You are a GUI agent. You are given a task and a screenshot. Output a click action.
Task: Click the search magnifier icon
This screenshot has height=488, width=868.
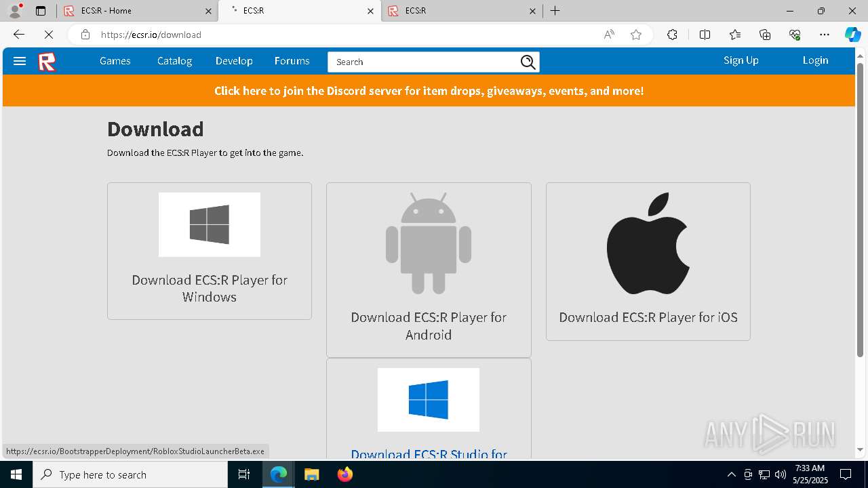(528, 62)
